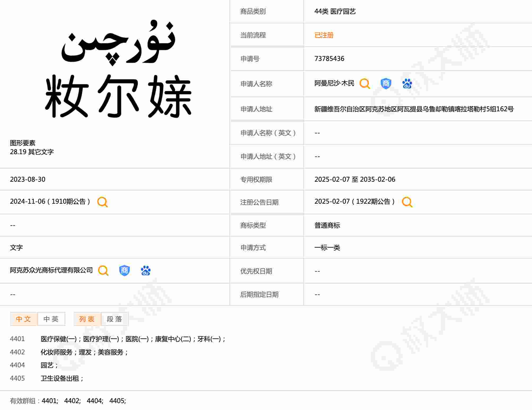Viewport: 532px width, 410px height.
Task: Click search icon next to 阿克苏众光商标代理有限公司
Action: tap(103, 270)
